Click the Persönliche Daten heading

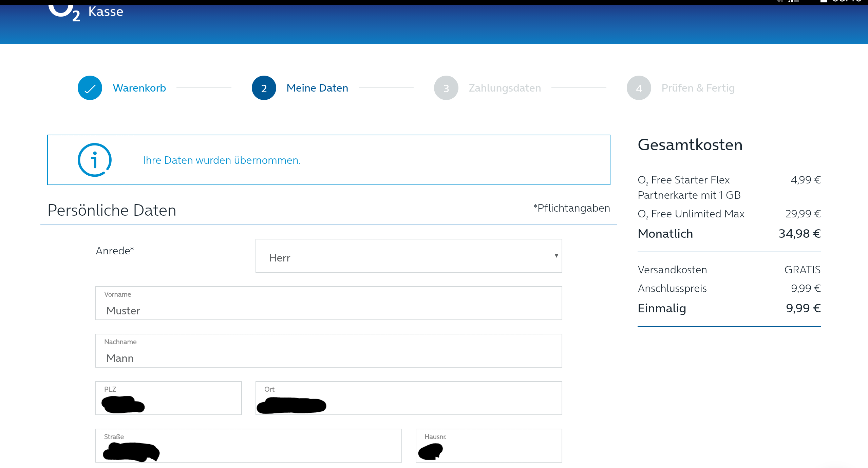click(112, 210)
